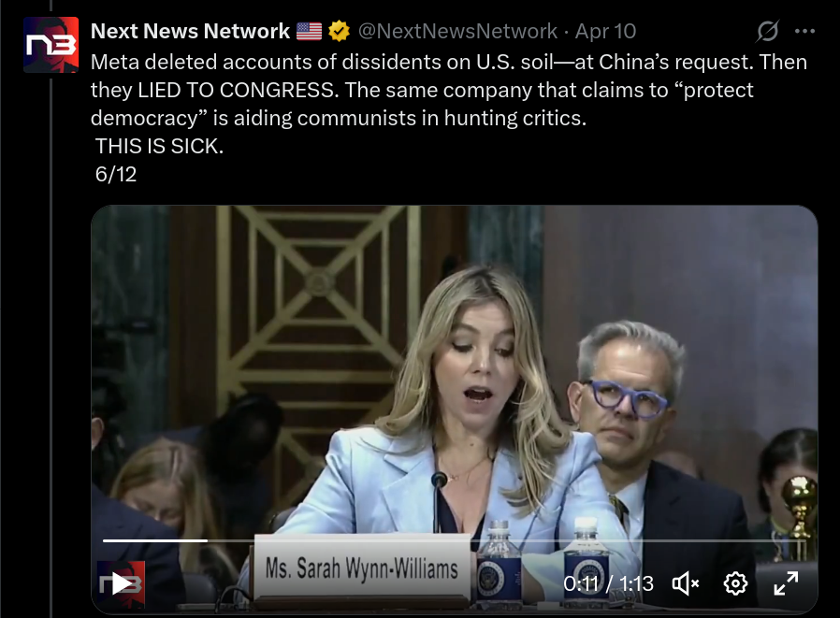Click the US flag emoji next to name
The image size is (840, 618).
(309, 31)
